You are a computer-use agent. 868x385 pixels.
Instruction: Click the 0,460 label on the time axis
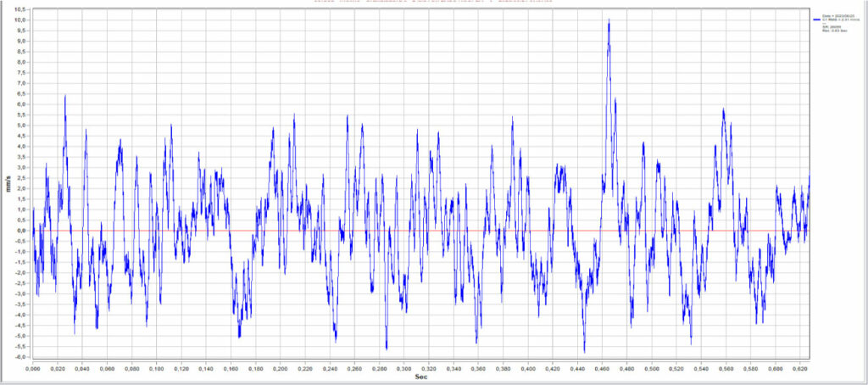tap(603, 368)
